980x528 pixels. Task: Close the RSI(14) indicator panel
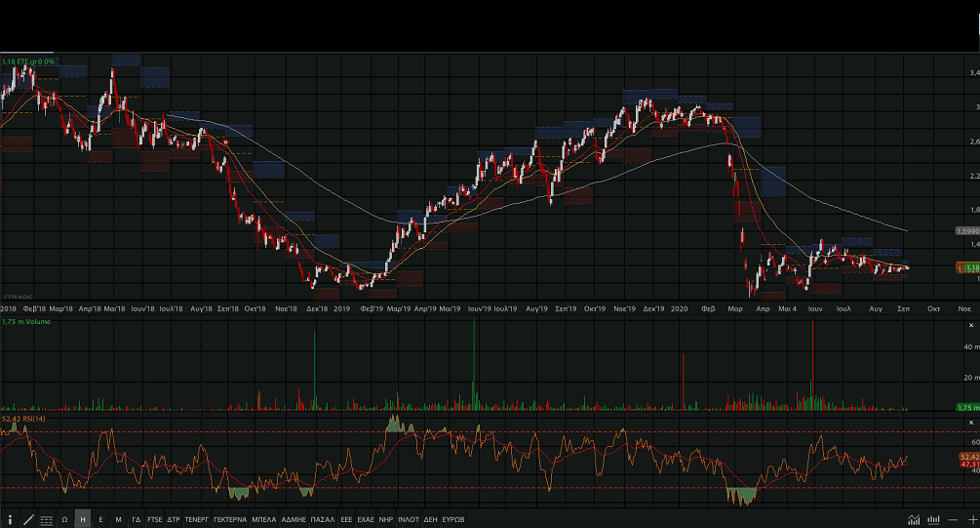click(x=971, y=421)
